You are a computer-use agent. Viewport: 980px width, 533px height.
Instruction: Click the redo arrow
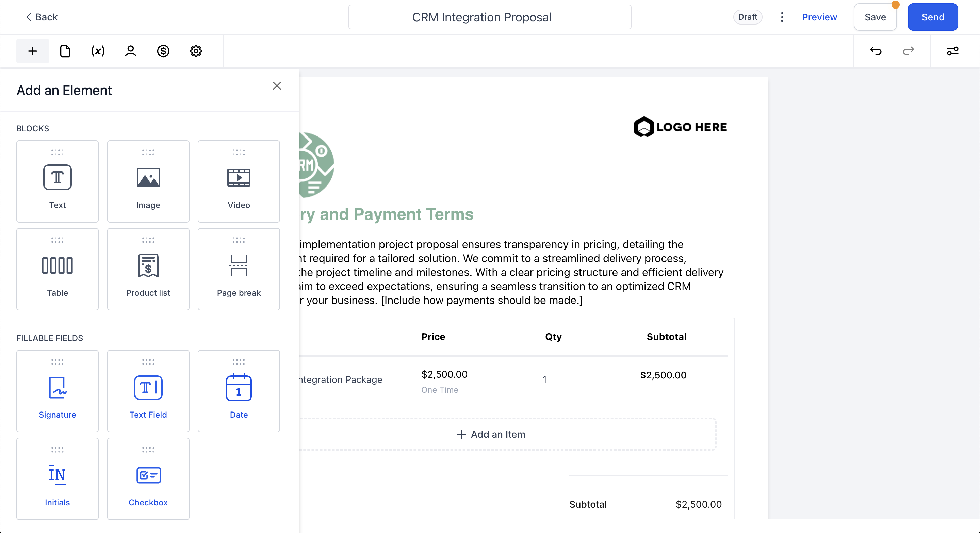908,51
